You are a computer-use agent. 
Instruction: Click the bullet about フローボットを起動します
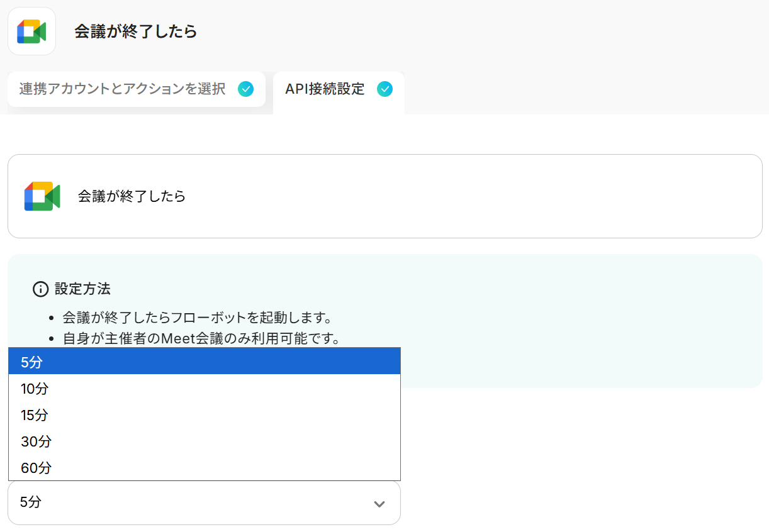point(197,316)
